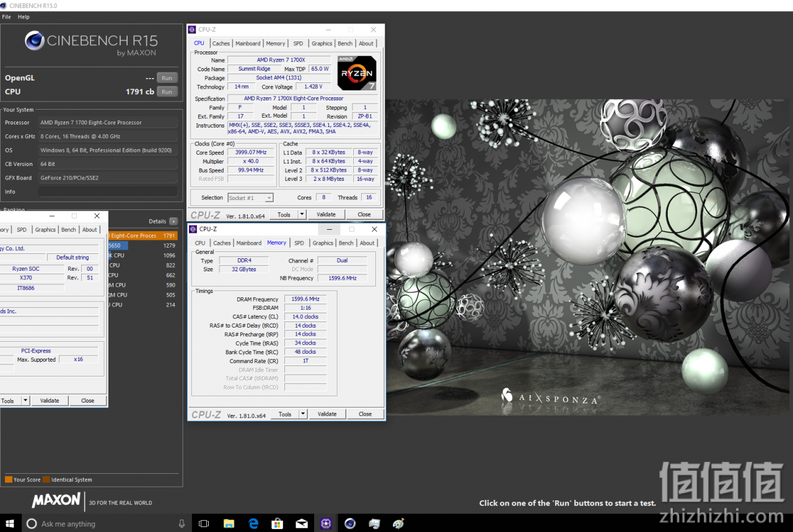Click the Ask me anything search box
This screenshot has height=532, width=793.
coord(107,523)
